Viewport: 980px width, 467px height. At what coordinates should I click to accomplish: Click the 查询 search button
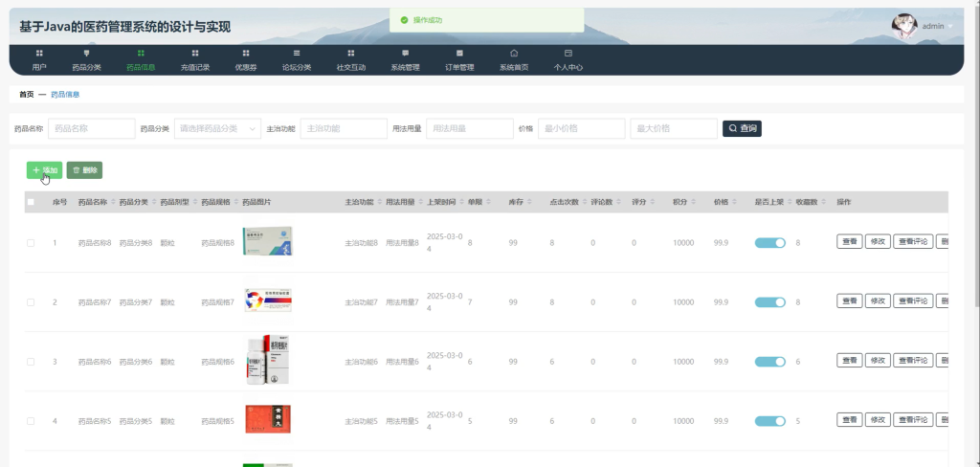pos(742,128)
